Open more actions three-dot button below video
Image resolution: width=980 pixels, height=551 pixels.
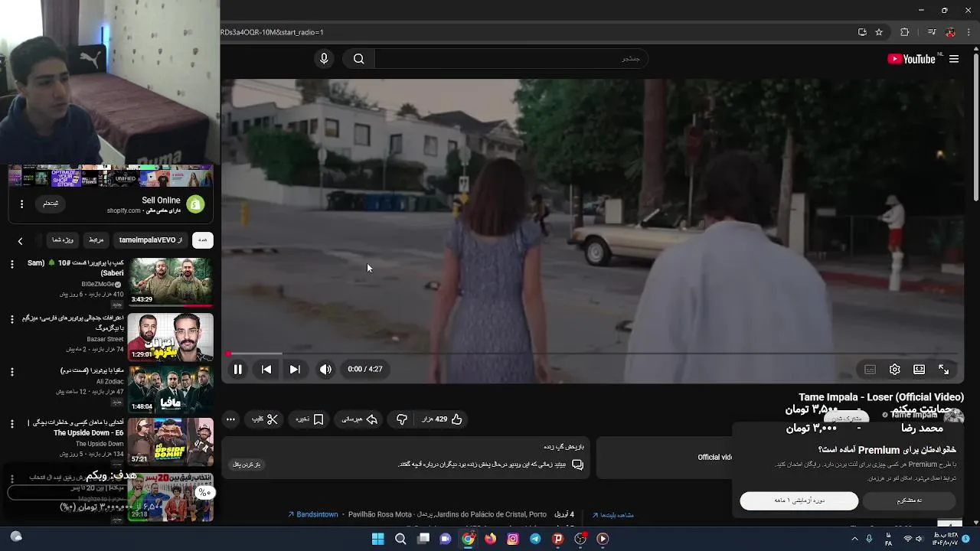230,419
